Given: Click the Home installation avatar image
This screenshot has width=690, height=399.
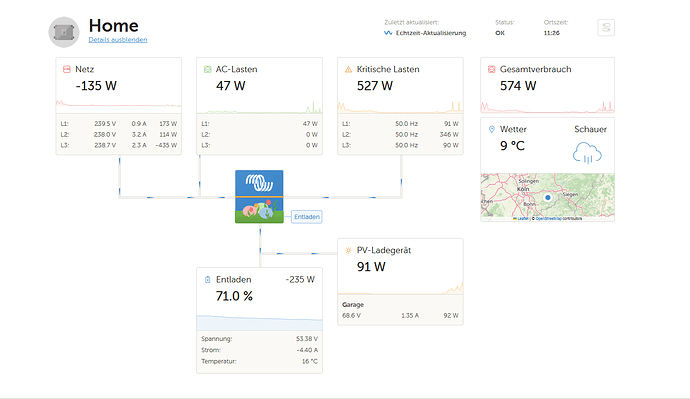Looking at the screenshot, I should tap(64, 32).
